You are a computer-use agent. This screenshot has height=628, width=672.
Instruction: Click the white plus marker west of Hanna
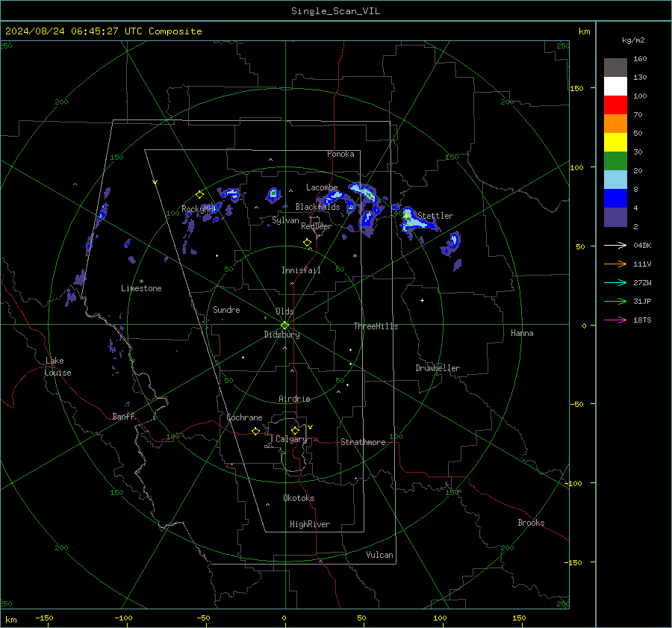[422, 300]
